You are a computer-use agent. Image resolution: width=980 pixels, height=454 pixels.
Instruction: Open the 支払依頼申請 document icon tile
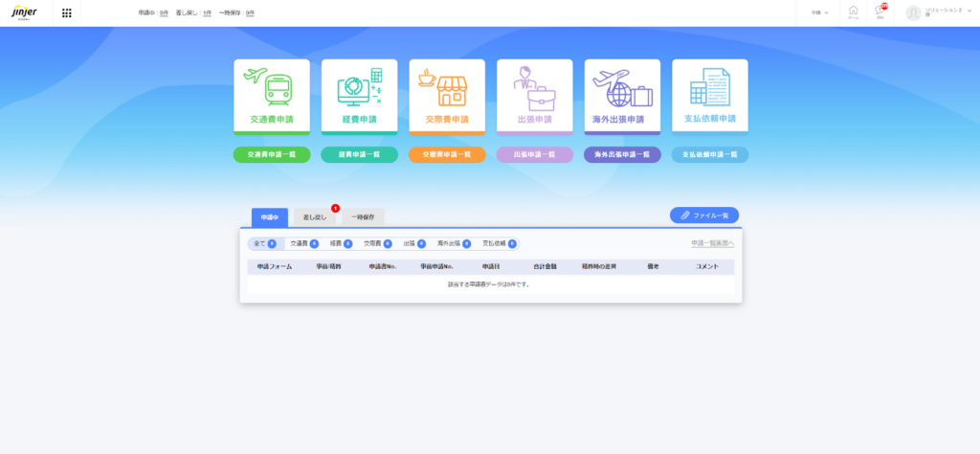pyautogui.click(x=709, y=95)
